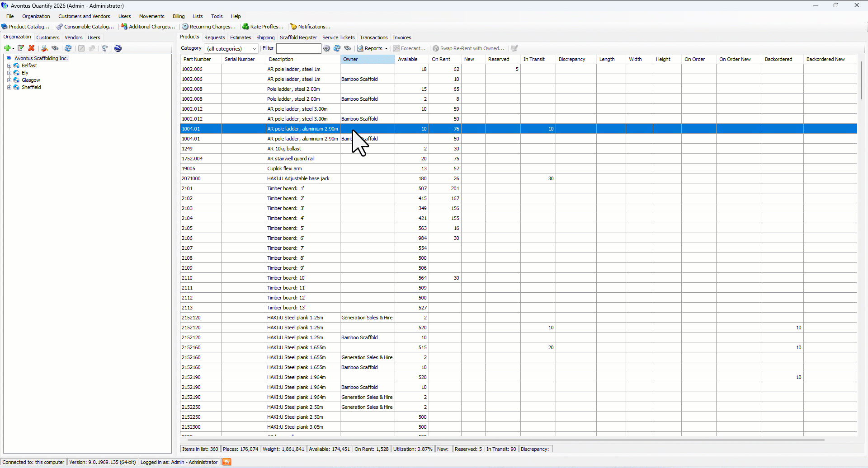Click 'Items in list: 360' in status bar
The width and height of the screenshot is (868, 468).
[200, 449]
